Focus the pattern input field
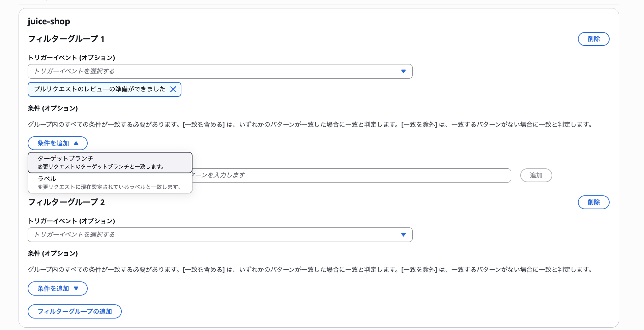 click(x=351, y=175)
